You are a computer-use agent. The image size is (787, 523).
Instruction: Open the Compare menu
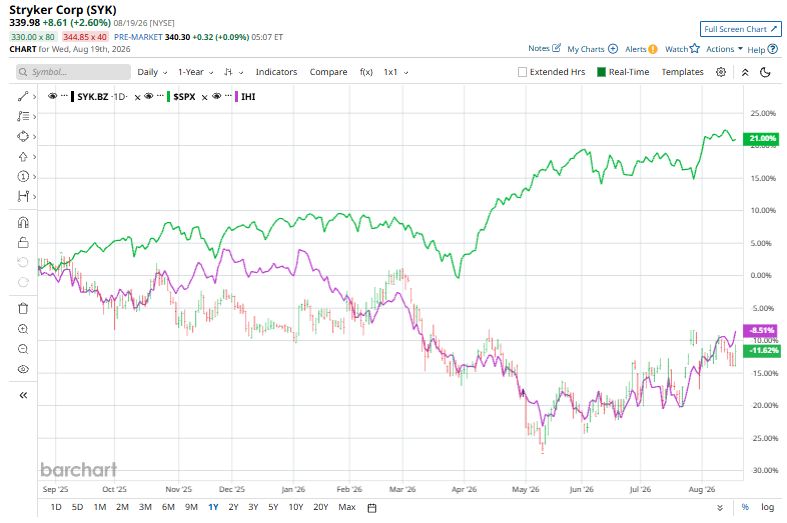(328, 72)
